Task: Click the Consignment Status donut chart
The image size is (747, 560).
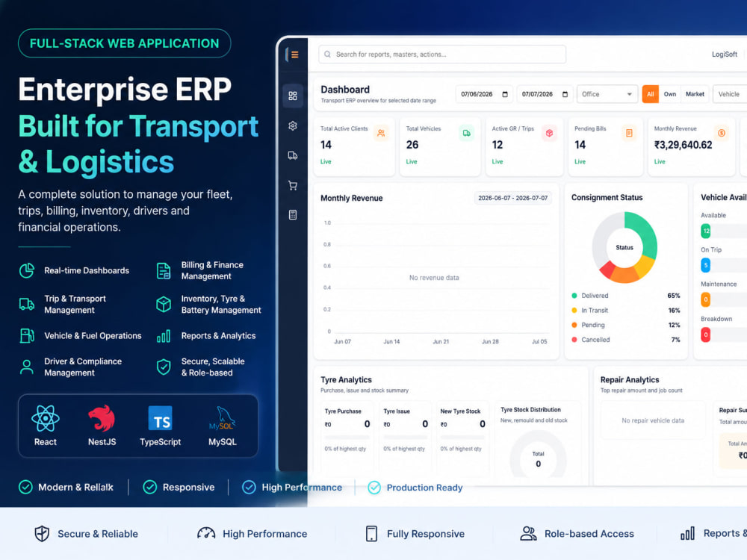Action: (x=624, y=247)
